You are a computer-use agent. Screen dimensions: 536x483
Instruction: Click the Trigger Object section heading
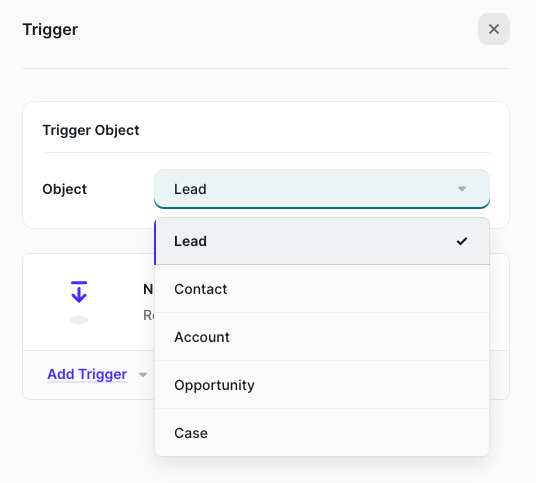(x=91, y=130)
